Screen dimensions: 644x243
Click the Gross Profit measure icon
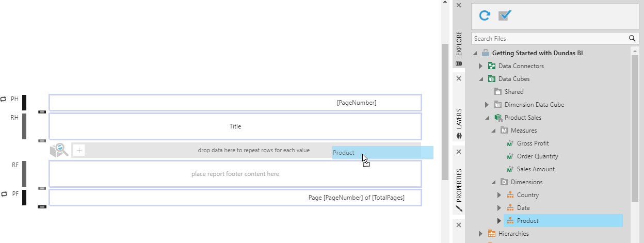point(511,143)
